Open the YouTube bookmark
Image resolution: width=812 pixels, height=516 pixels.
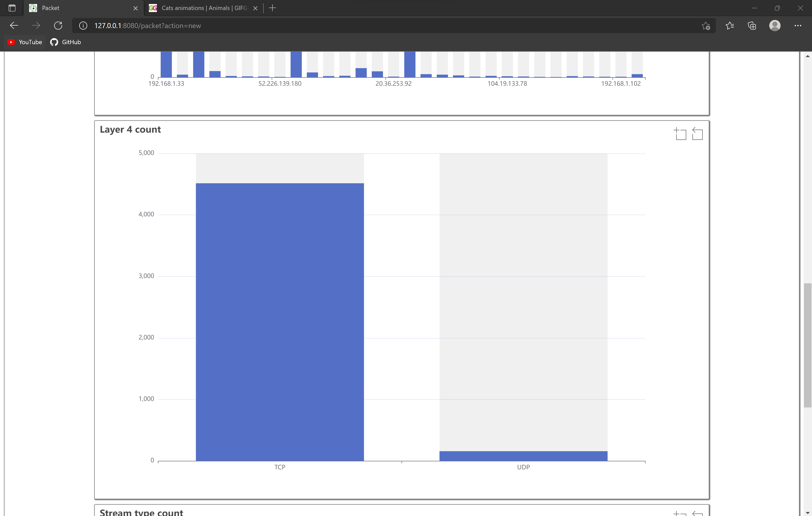(x=25, y=42)
